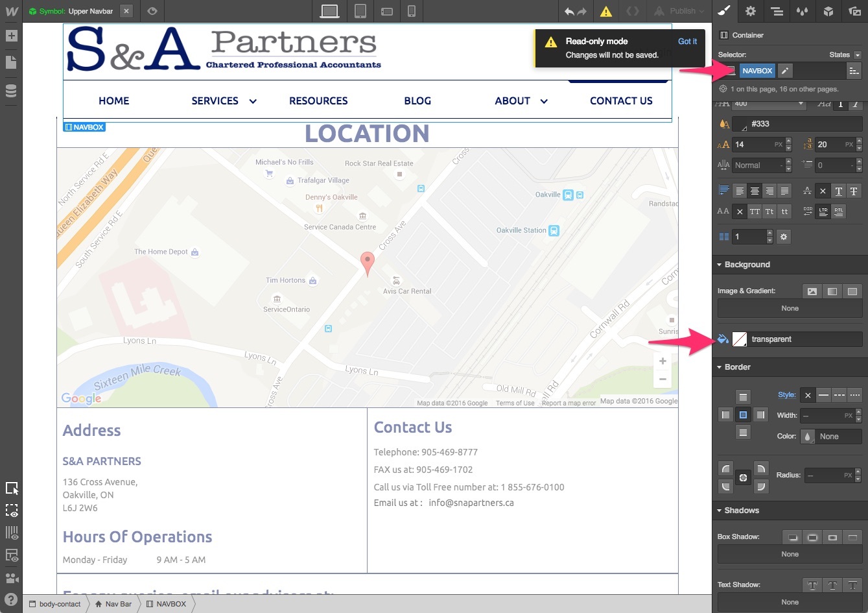This screenshot has height=613, width=868.
Task: Set text transform to lowercase tt
Action: [784, 211]
